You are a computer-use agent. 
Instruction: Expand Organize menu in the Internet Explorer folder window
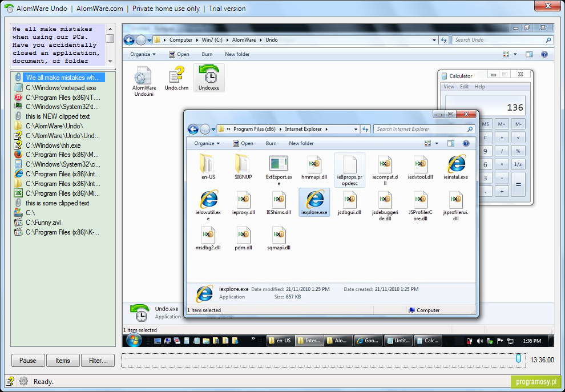point(207,143)
